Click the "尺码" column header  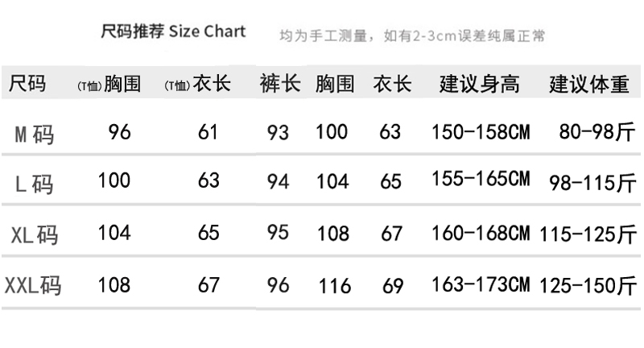27,84
